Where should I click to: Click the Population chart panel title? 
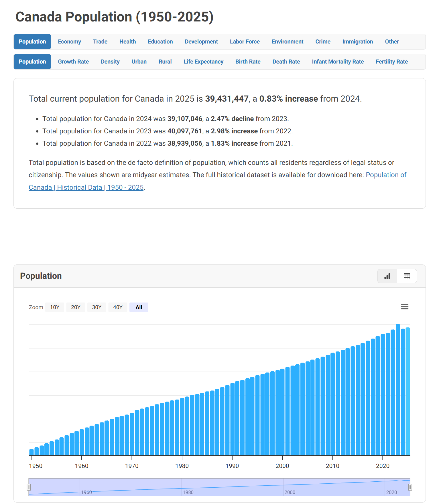click(41, 276)
